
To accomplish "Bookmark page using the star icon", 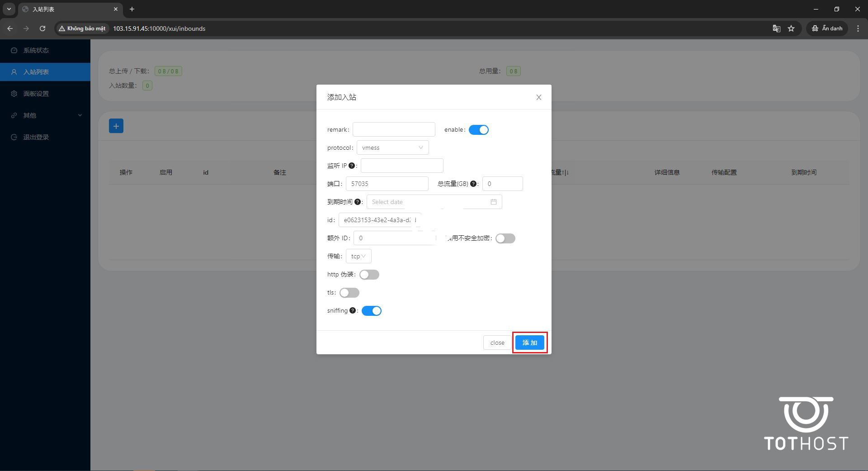I will 791,29.
